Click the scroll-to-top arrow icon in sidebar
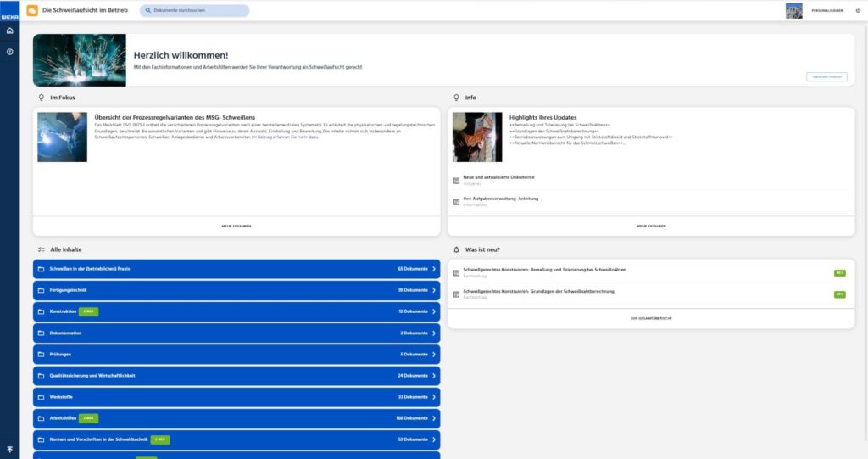Screen dimensions: 868x459 (x=9, y=450)
